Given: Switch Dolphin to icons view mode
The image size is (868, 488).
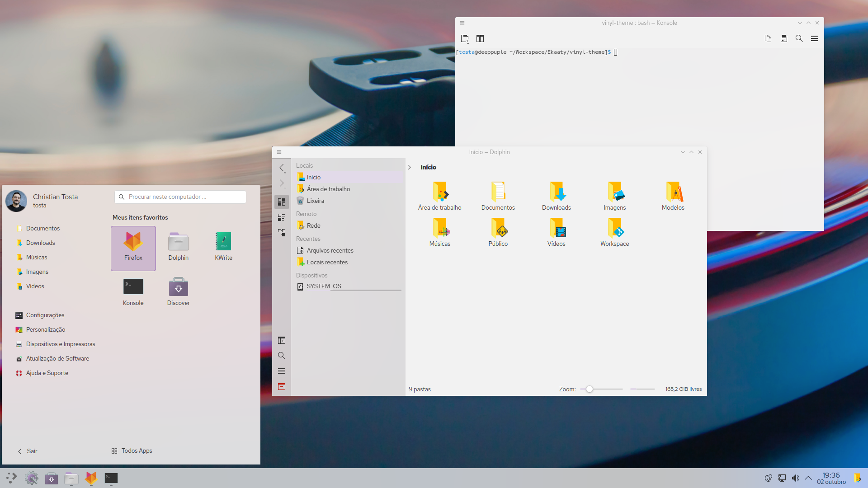Looking at the screenshot, I should pyautogui.click(x=282, y=202).
